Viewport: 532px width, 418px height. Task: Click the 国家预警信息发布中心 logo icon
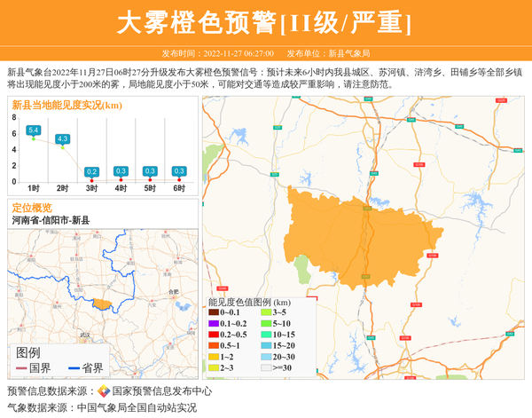[x=104, y=391]
